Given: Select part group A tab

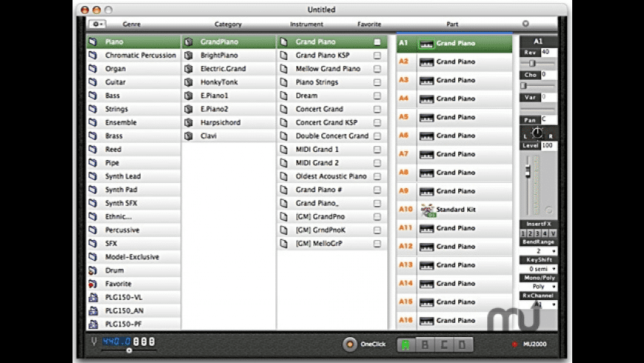Looking at the screenshot, I should pos(406,344).
